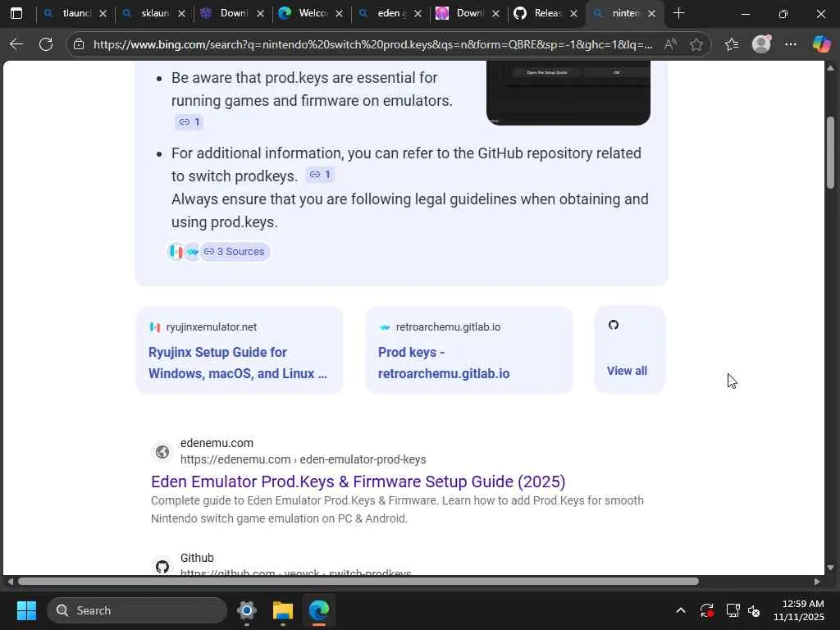This screenshot has width=840, height=630.
Task: Click the muted volume tray icon
Action: pyautogui.click(x=754, y=610)
